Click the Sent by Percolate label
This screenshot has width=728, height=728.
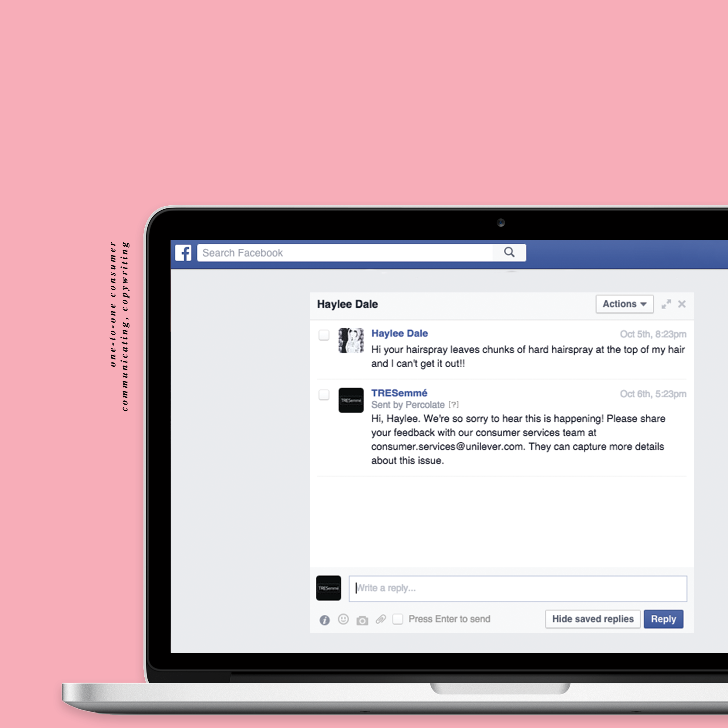pyautogui.click(x=408, y=405)
